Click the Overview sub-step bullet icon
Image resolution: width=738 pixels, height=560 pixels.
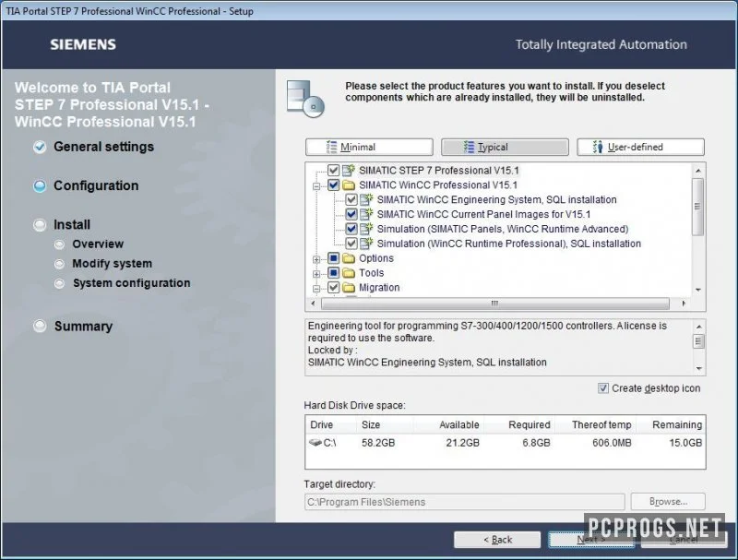coord(59,244)
